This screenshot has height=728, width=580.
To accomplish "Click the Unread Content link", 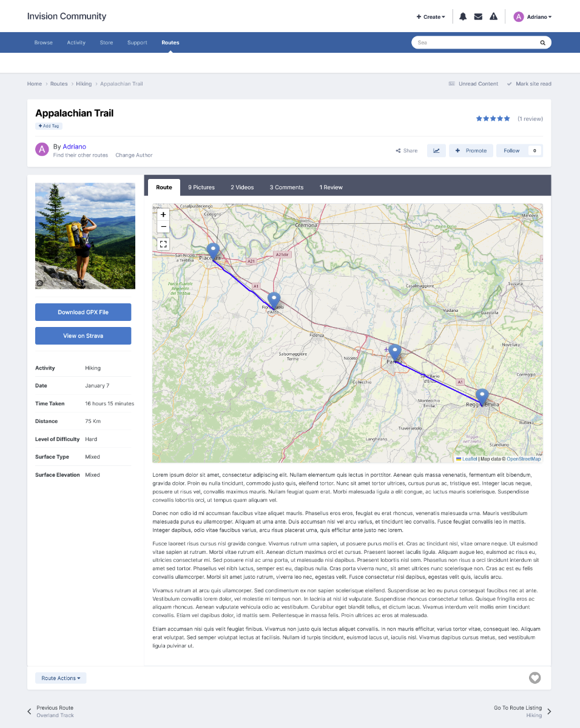I will (x=473, y=84).
